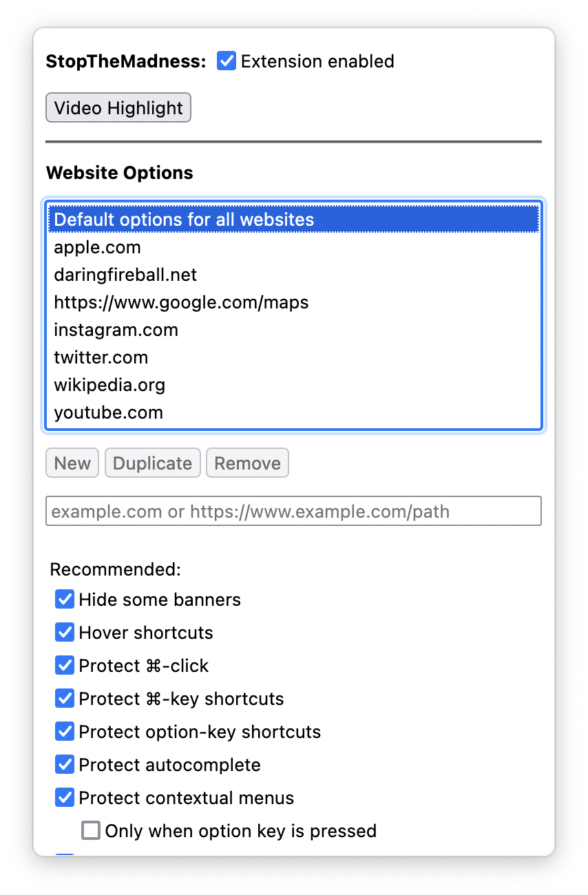Toggle Protect autocomplete checkbox

65,765
